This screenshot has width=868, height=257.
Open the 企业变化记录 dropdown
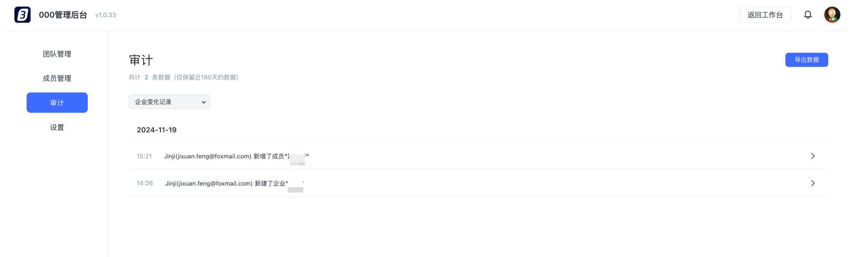point(169,102)
